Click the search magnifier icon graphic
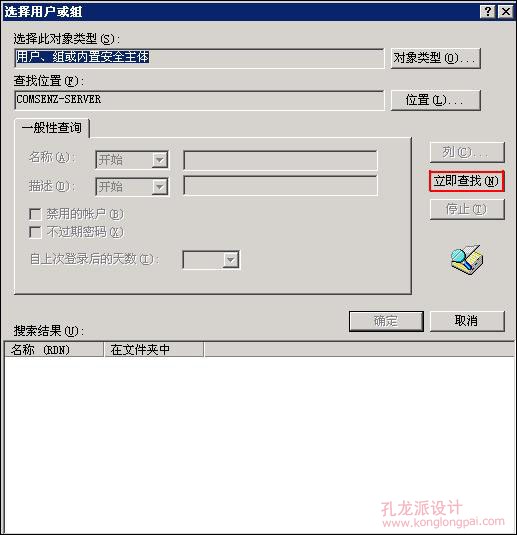Image resolution: width=517 pixels, height=535 pixels. [466, 259]
